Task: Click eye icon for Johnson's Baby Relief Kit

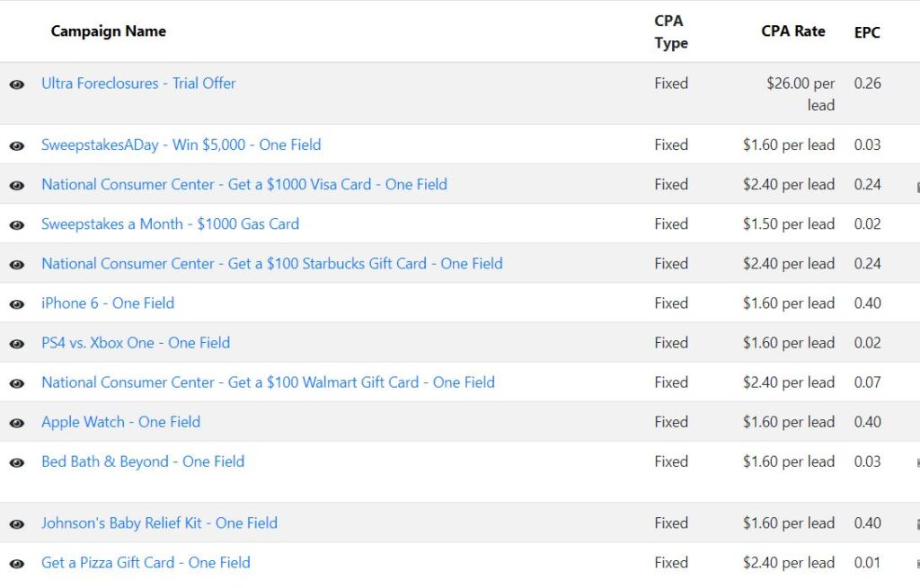Action: click(x=17, y=524)
